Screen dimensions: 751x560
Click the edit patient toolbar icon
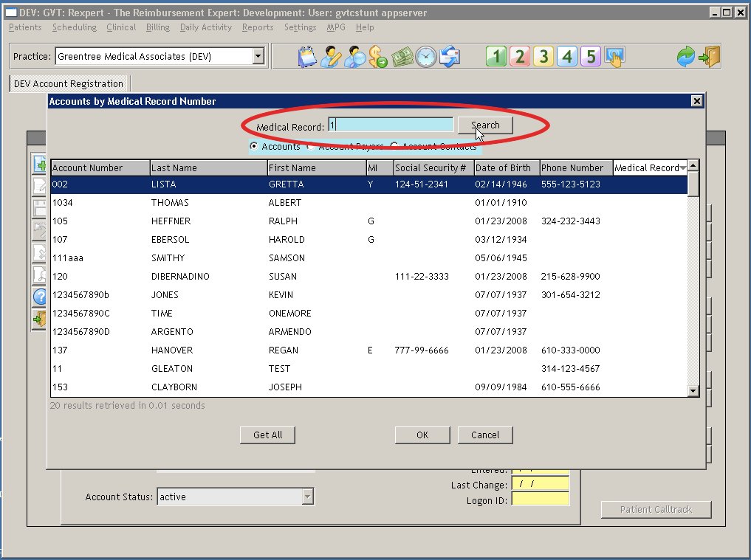click(330, 57)
